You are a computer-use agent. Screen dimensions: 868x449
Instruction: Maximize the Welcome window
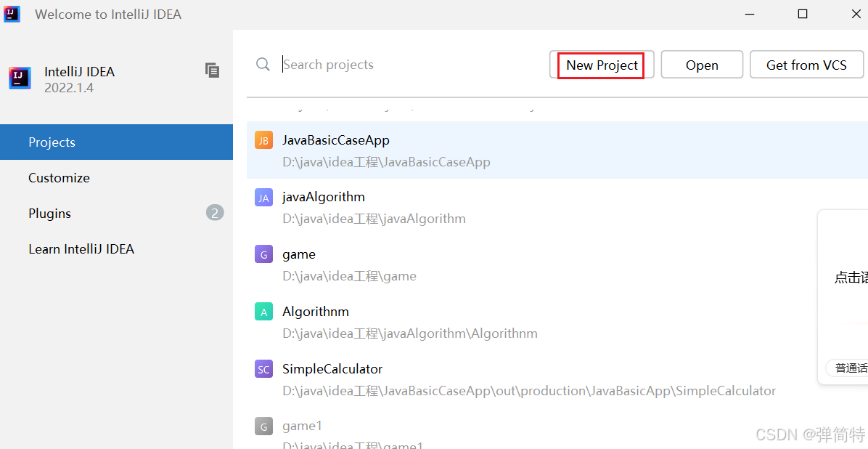click(802, 14)
